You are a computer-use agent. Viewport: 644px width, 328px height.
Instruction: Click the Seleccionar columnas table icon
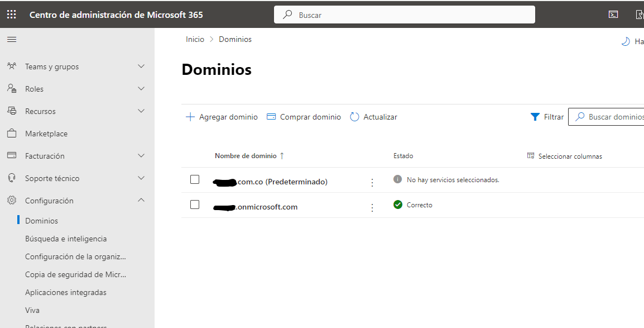tap(531, 156)
